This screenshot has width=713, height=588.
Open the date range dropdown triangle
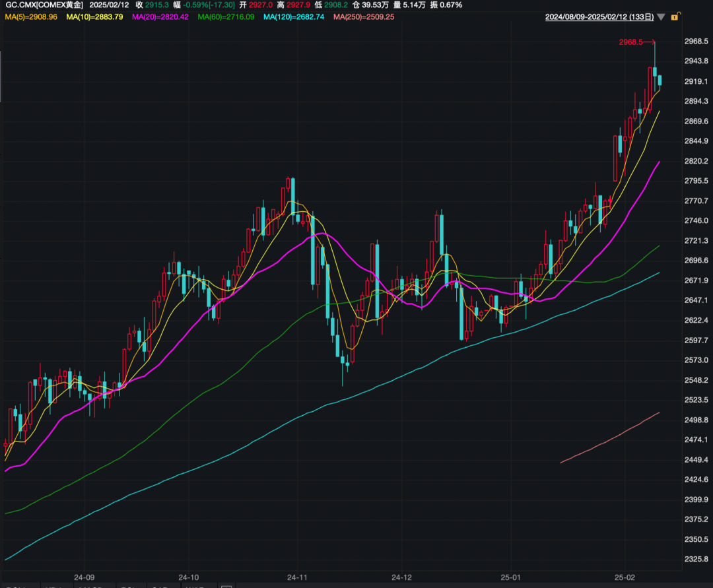pyautogui.click(x=661, y=16)
